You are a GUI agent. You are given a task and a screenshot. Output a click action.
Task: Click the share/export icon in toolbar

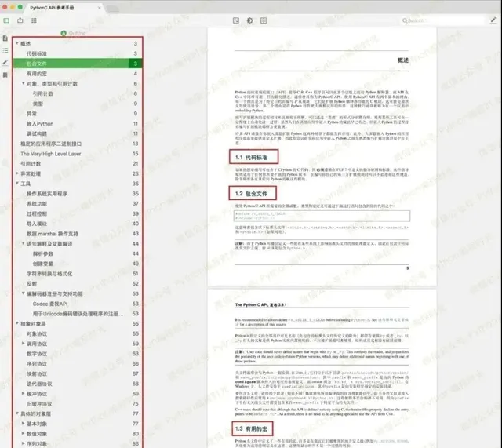[x=20, y=20]
